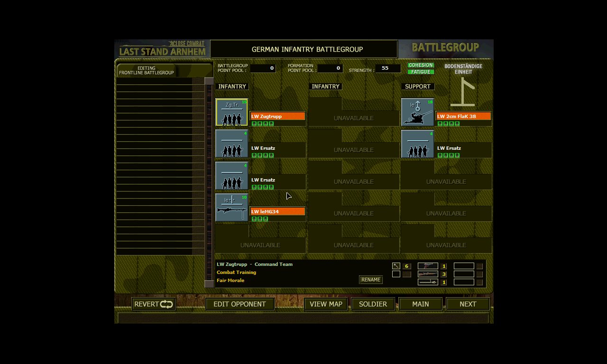Image resolution: width=607 pixels, height=364 pixels.
Task: Rename the selected LW Zugtrupp team
Action: click(x=371, y=280)
